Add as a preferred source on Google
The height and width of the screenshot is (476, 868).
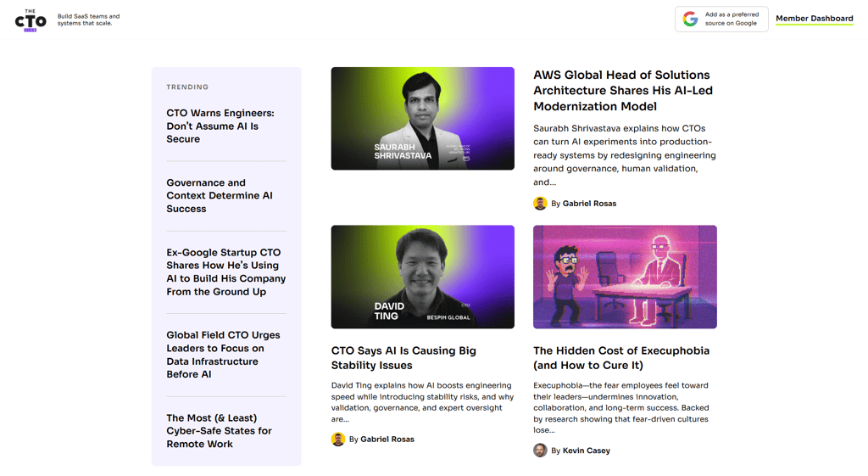[x=721, y=19]
